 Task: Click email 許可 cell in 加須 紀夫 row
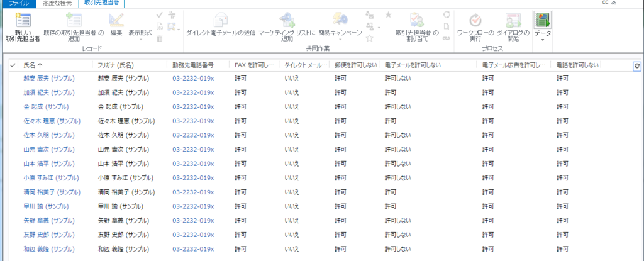(x=390, y=92)
